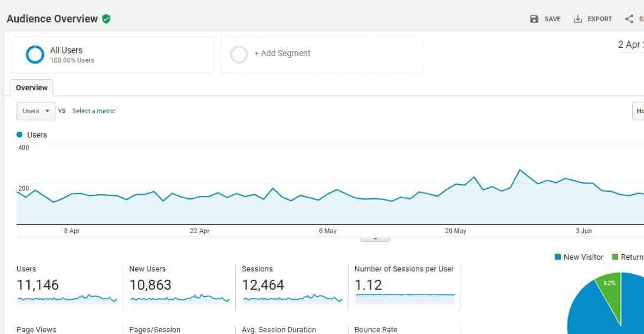The height and width of the screenshot is (334, 644).
Task: Click the Returning visitor green legend swatch
Action: pyautogui.click(x=615, y=257)
